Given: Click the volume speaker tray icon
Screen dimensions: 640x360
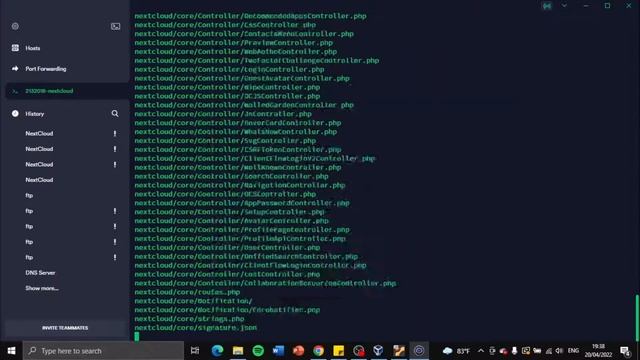Looking at the screenshot, I should [x=559, y=351].
